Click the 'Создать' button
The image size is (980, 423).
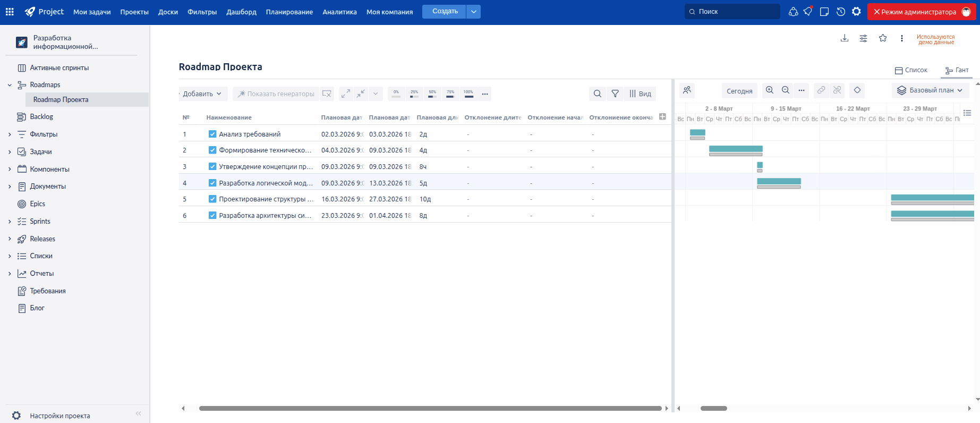click(445, 11)
